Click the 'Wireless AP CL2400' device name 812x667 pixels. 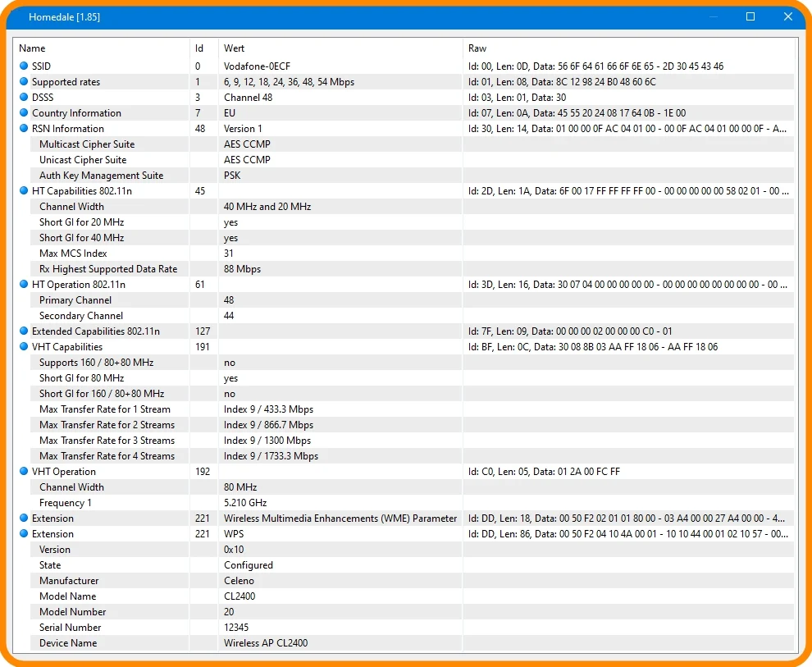(x=266, y=642)
